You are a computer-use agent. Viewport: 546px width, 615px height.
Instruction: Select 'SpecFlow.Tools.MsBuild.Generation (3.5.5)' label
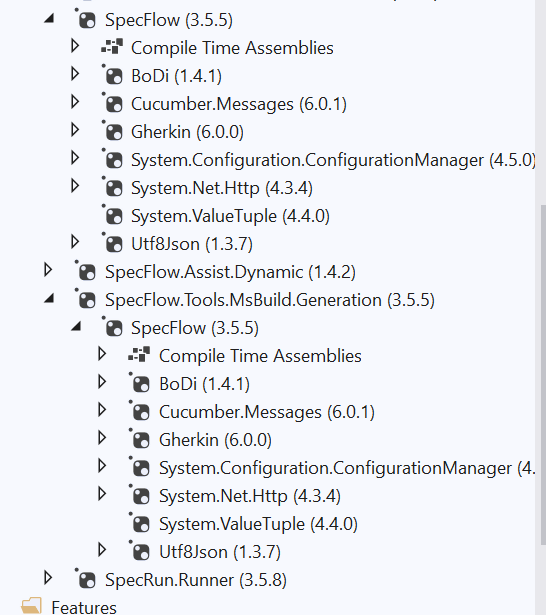coord(270,300)
